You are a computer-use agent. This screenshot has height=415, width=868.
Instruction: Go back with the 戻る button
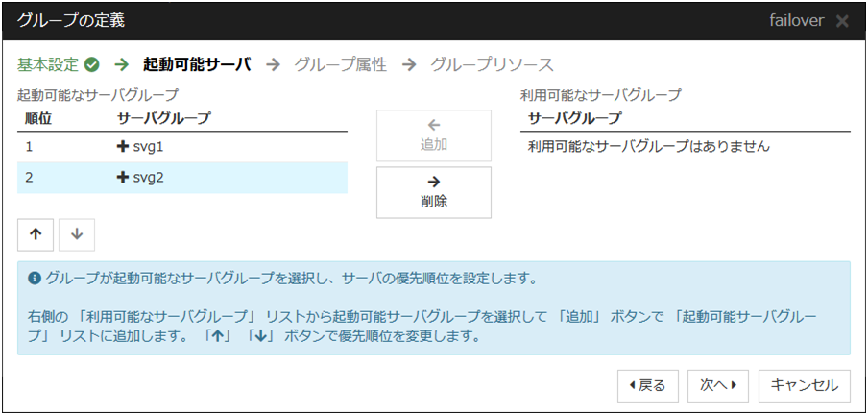(648, 385)
